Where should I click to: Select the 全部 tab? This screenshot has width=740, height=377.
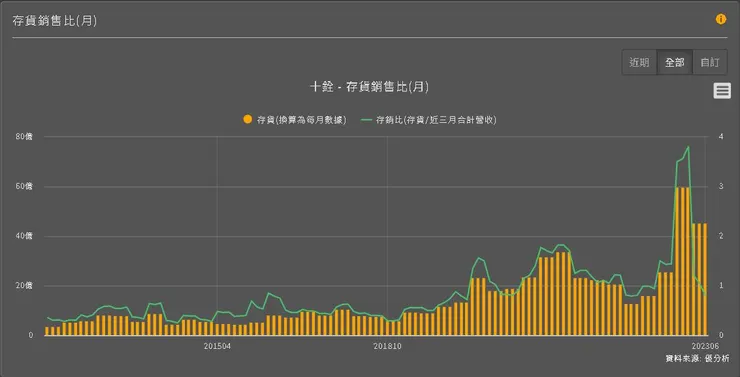tap(675, 62)
